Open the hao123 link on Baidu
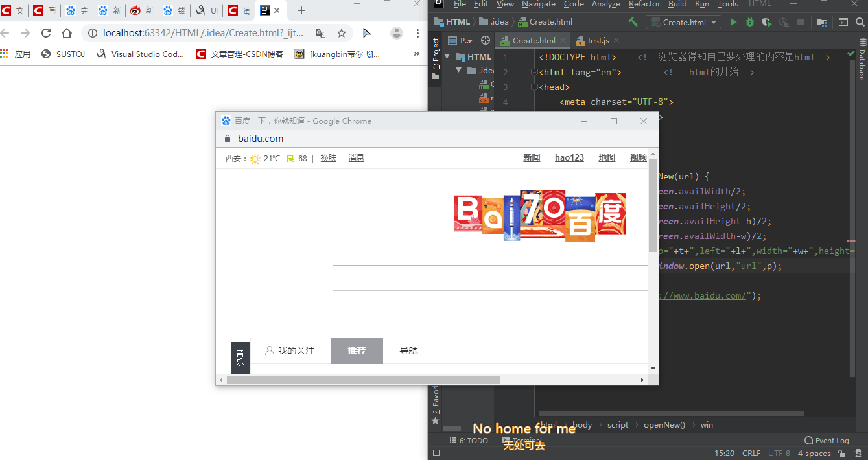Viewport: 868px width, 460px height. [569, 157]
